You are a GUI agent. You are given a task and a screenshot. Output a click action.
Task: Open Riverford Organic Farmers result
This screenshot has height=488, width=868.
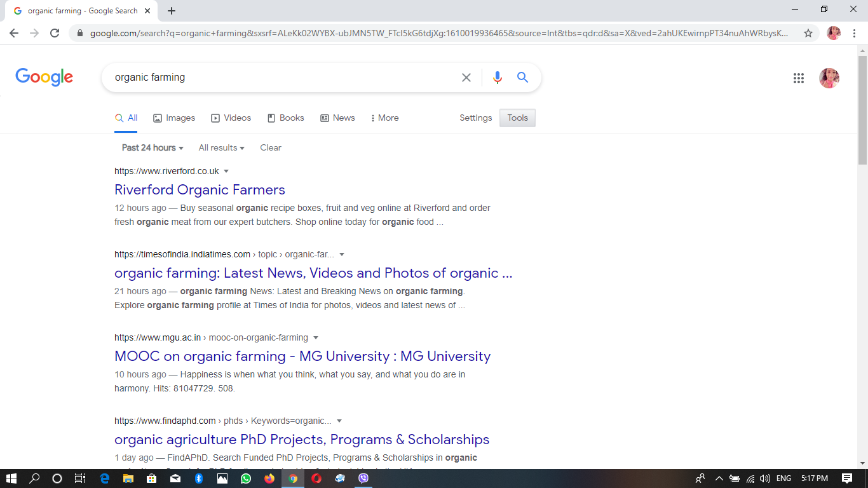(x=200, y=189)
